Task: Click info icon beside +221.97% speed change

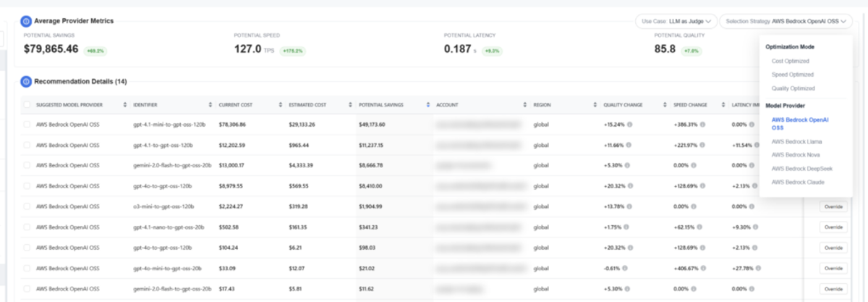Action: coord(702,145)
